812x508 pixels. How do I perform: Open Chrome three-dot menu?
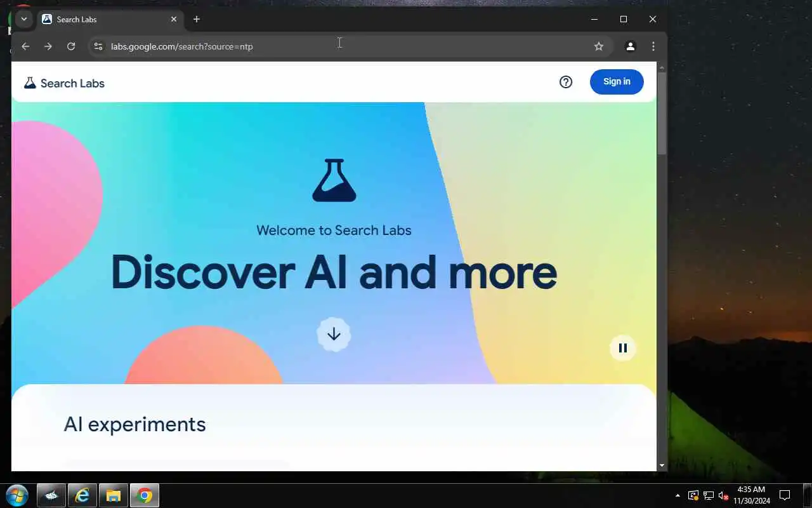(x=653, y=46)
